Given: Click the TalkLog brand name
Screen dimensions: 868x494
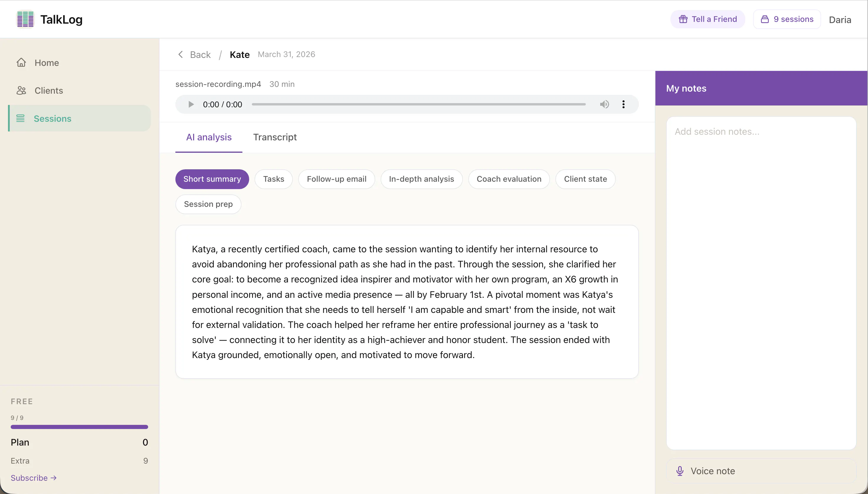Looking at the screenshot, I should 61,19.
